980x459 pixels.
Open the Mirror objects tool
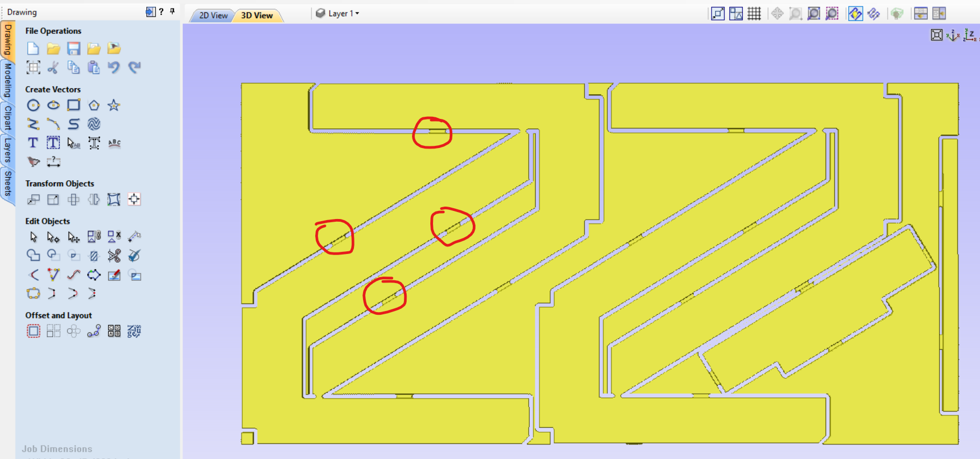point(94,200)
